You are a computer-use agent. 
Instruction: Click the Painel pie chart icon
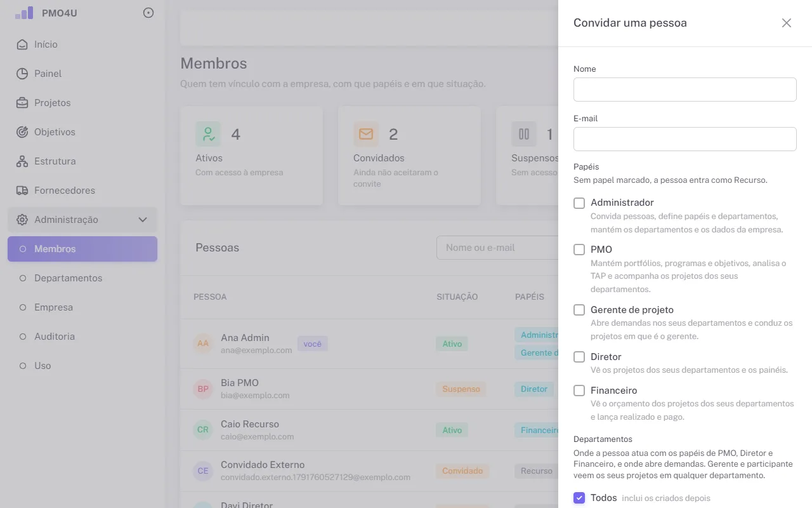point(22,74)
